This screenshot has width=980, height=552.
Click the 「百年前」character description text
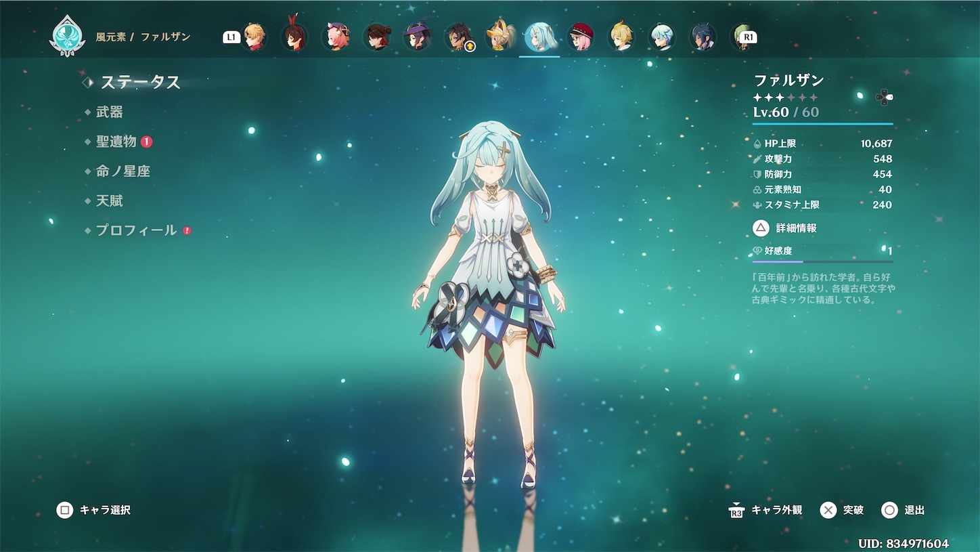824,289
